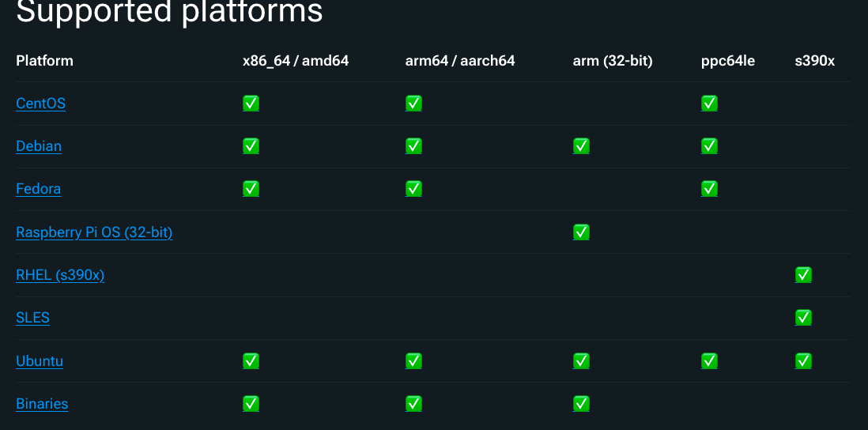Click Fedora arm64 / aarch64 check mark
This screenshot has height=430, width=868.
pos(413,189)
